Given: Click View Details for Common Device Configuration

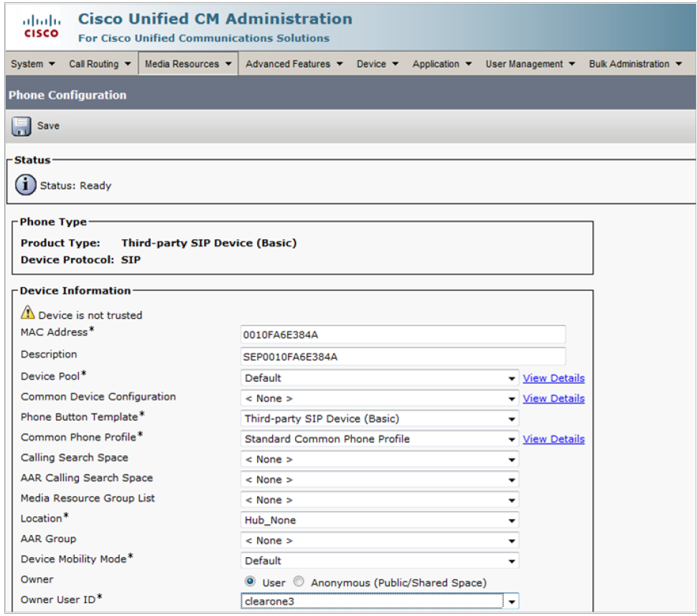Looking at the screenshot, I should [553, 398].
